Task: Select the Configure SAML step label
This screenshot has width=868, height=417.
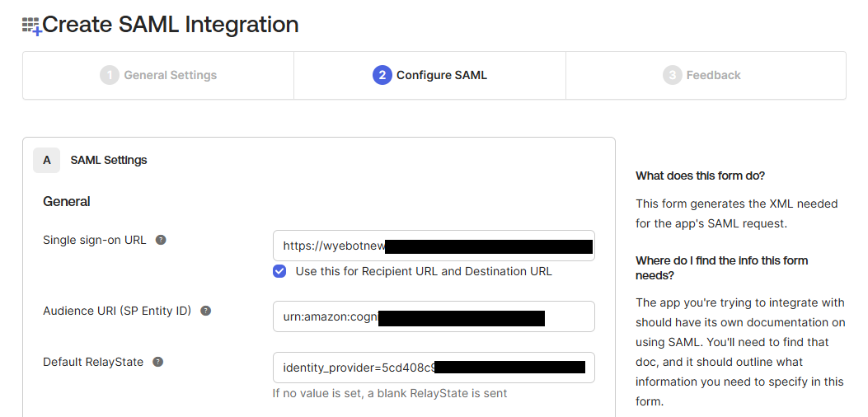Action: click(x=441, y=75)
